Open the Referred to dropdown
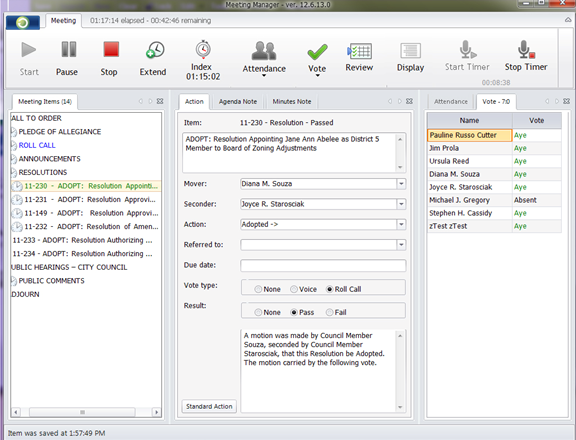576x440 pixels. (401, 245)
